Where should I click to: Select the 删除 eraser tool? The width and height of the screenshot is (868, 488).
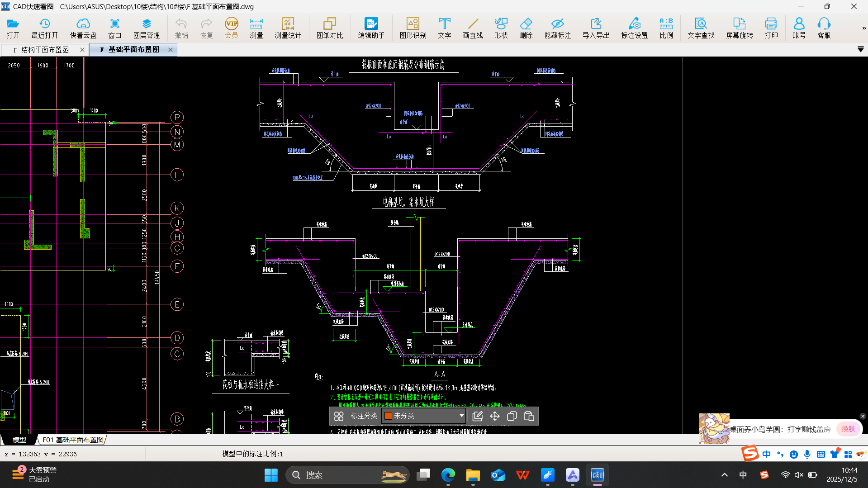(526, 28)
